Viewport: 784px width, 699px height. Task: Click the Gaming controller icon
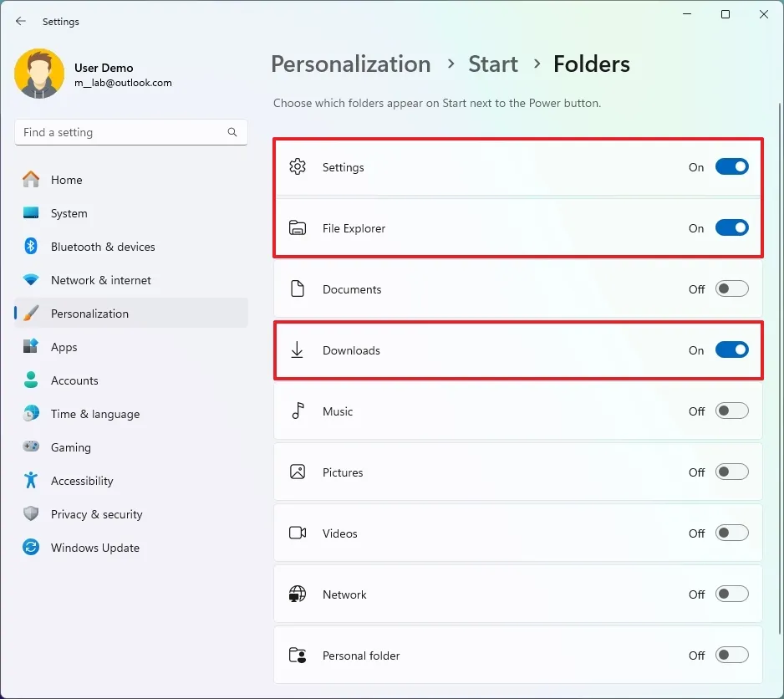point(31,447)
